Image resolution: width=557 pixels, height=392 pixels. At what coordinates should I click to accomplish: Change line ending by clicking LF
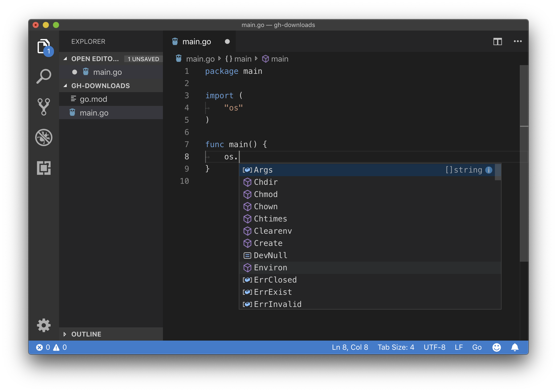point(459,347)
